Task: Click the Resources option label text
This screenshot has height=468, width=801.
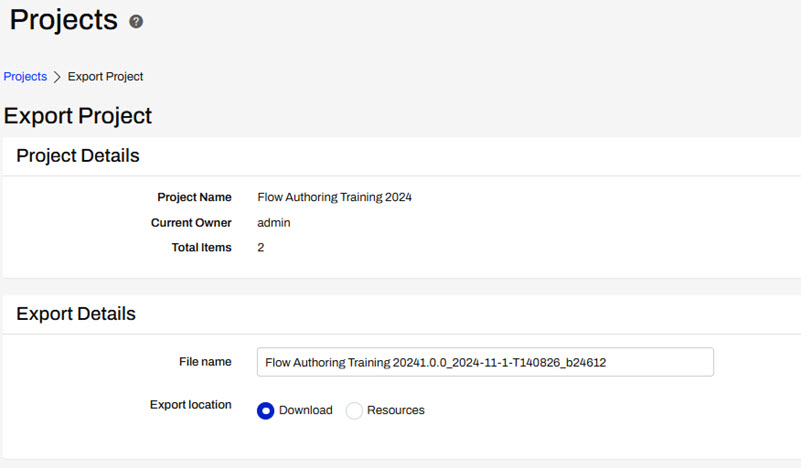Action: click(x=395, y=410)
